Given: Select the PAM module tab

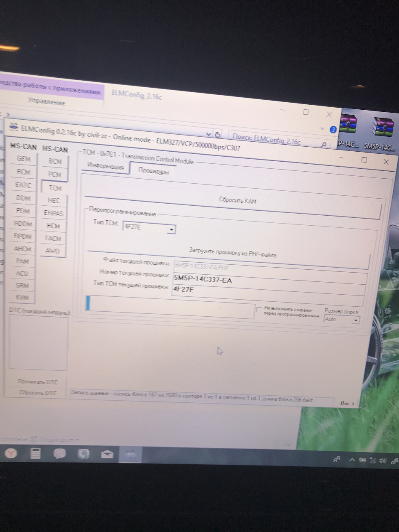Looking at the screenshot, I should pos(23,261).
